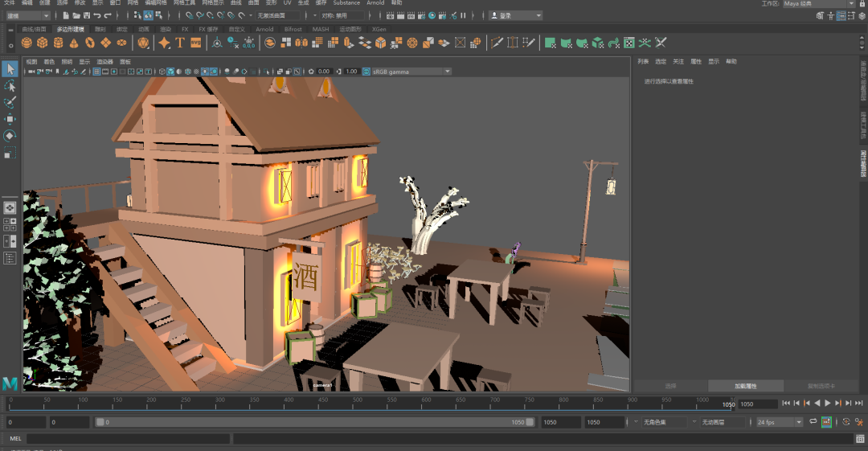The width and height of the screenshot is (868, 451).
Task: Go to end of playback range
Action: [x=859, y=404]
